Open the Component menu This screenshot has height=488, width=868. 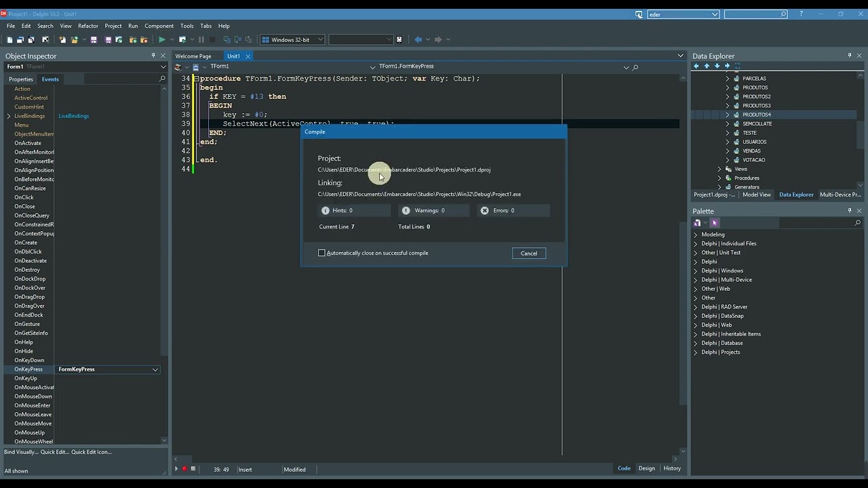159,26
